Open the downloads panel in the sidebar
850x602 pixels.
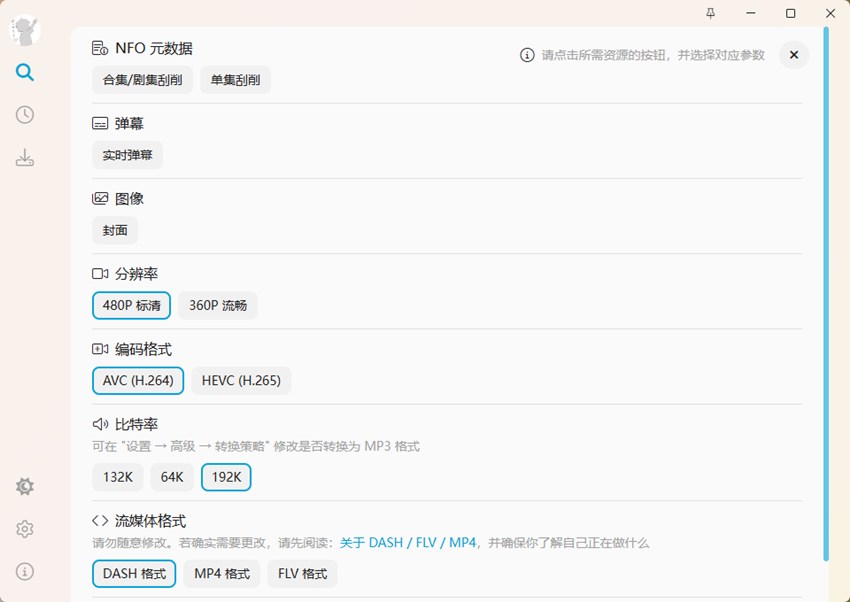pyautogui.click(x=24, y=156)
